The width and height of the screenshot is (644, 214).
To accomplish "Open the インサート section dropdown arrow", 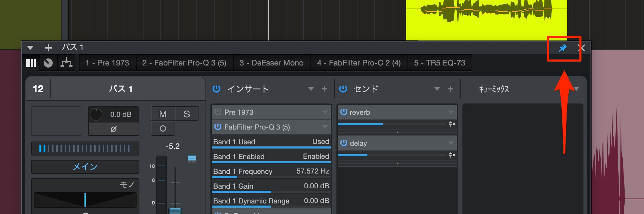I will (311, 89).
